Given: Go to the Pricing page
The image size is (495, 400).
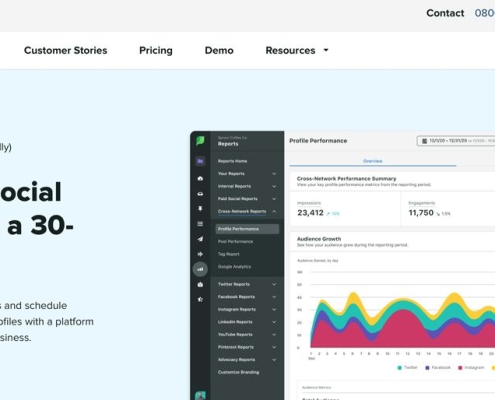Looking at the screenshot, I should [156, 50].
